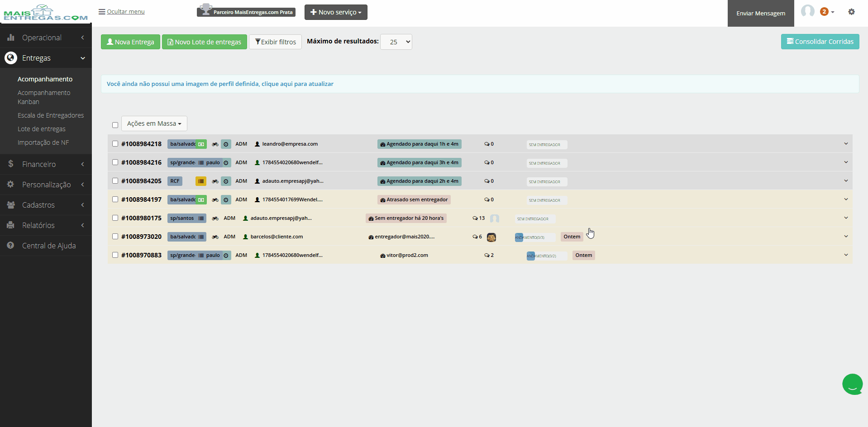Toggle the select-all checkbox
Screen dimensions: 868x427
[x=115, y=125]
